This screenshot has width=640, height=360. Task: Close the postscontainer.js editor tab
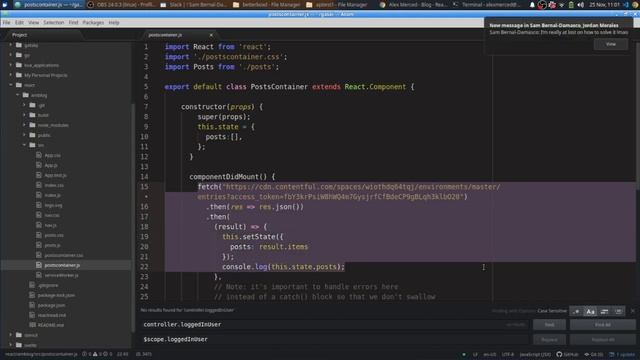pyautogui.click(x=211, y=35)
